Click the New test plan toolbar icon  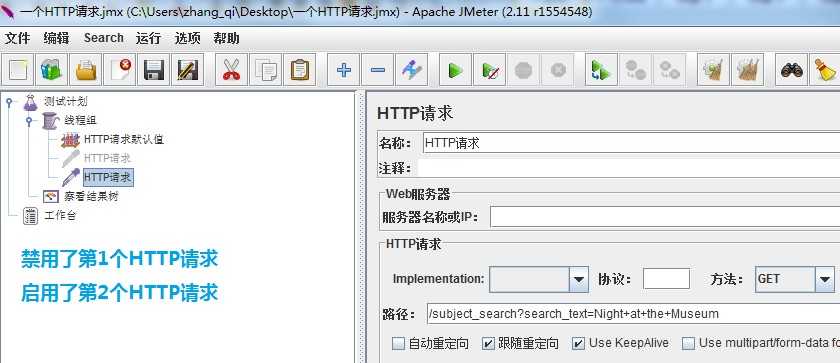pyautogui.click(x=18, y=70)
